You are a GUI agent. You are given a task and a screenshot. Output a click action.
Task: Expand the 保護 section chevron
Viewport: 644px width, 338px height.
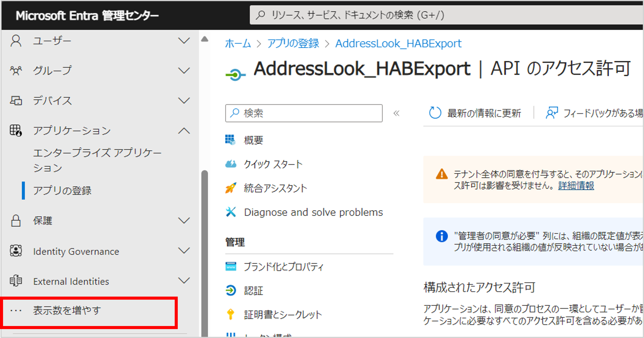(184, 221)
